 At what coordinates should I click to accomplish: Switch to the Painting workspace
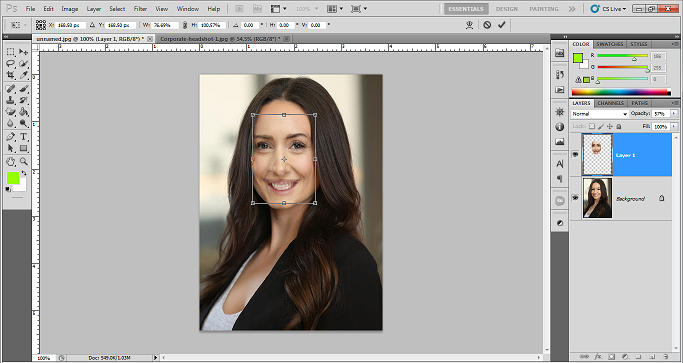(545, 9)
